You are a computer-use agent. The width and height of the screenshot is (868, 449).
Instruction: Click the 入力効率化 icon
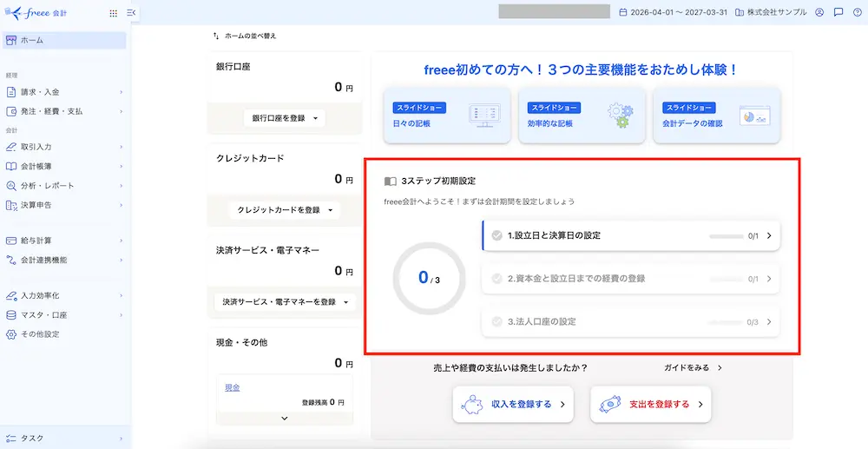(11, 295)
